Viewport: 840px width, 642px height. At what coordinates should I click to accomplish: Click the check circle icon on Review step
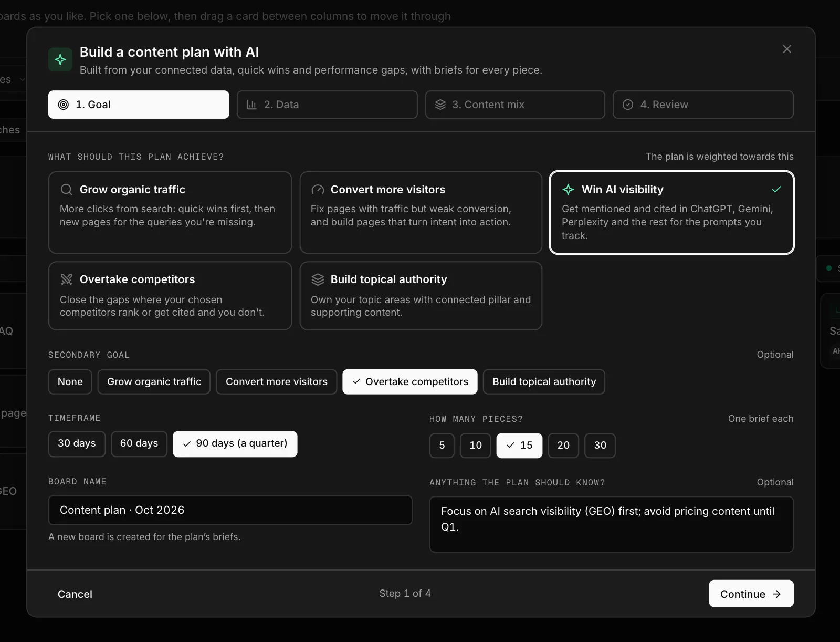[628, 105]
